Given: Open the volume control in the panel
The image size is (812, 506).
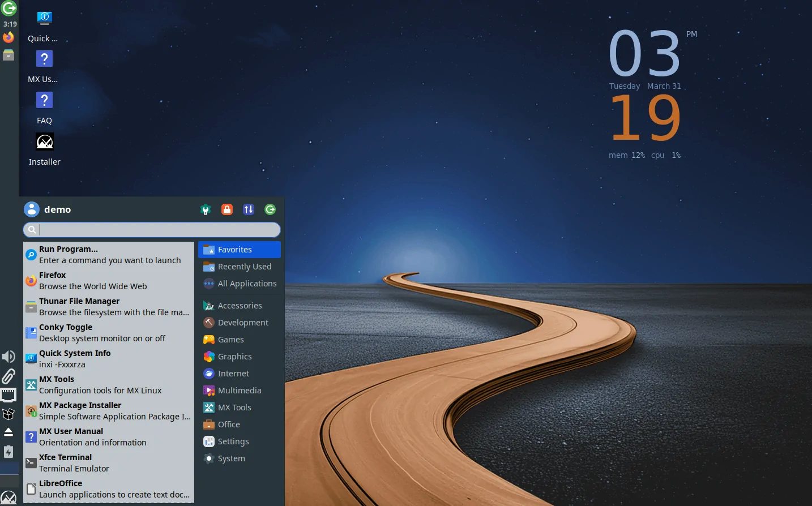Looking at the screenshot, I should (x=8, y=356).
